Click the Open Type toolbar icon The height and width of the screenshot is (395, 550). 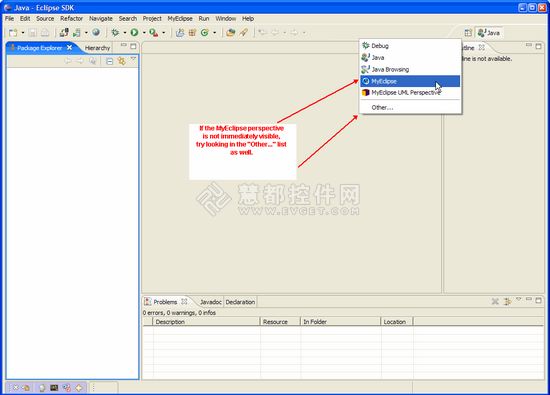(x=230, y=33)
